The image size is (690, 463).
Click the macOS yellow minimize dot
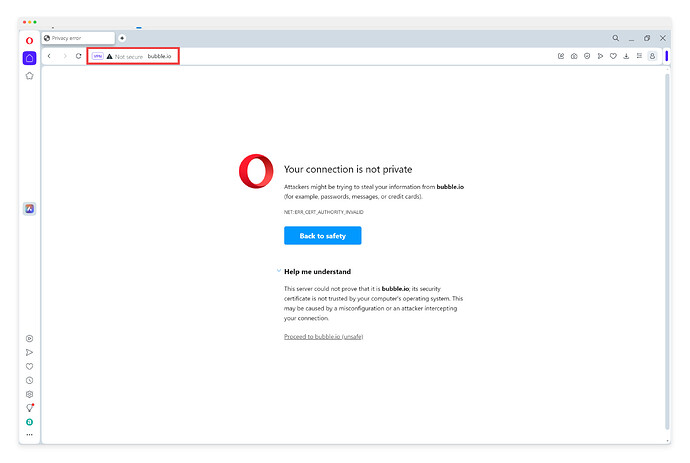30,22
